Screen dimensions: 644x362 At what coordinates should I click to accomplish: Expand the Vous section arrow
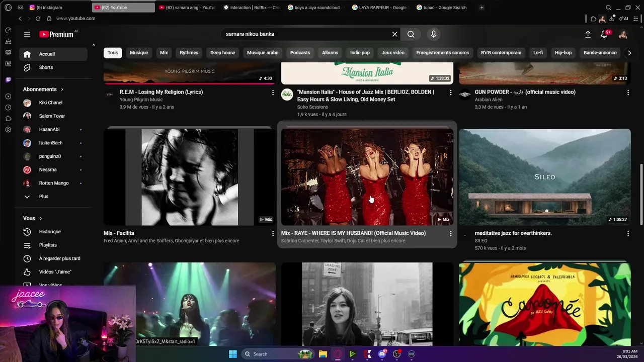pyautogui.click(x=40, y=219)
